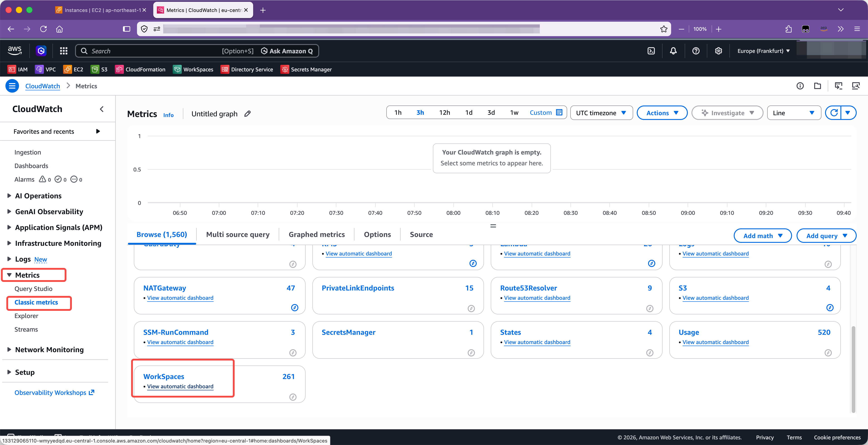Open the Usage metrics namespace

(x=688, y=332)
